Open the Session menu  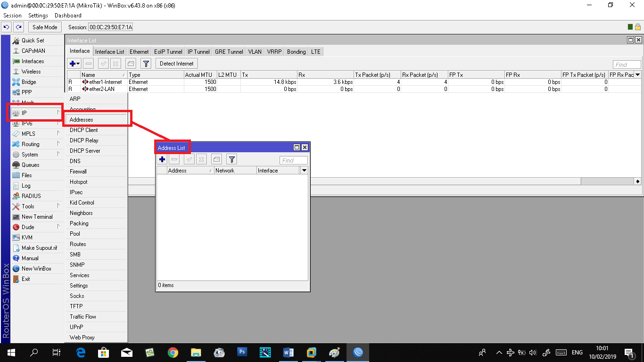point(13,16)
